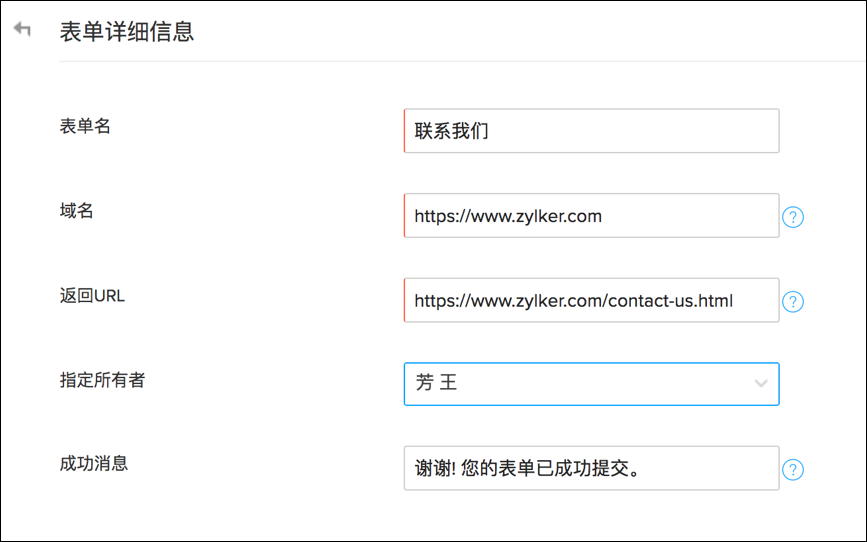Go back using the return arrow icon

[22, 28]
